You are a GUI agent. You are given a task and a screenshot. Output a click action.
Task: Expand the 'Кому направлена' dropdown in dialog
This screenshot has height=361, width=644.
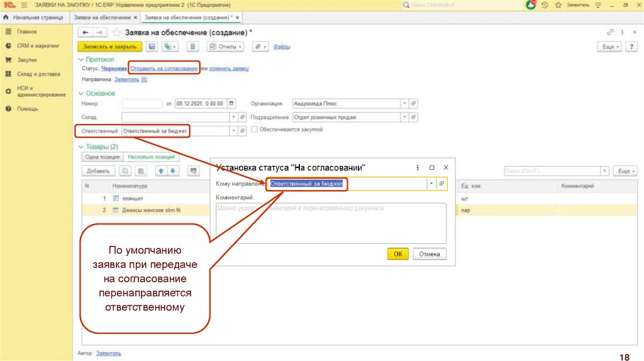coord(431,184)
